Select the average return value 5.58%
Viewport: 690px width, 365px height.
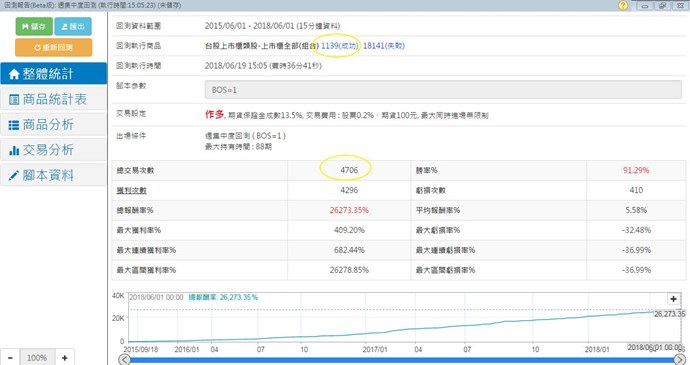coord(636,210)
